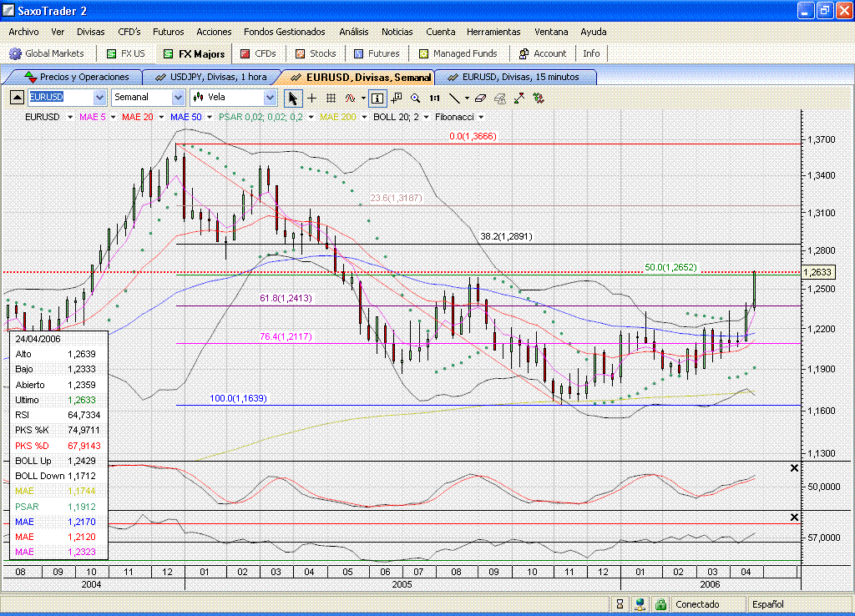
Task: Expand the EURUSD series label menu
Action: coord(70,117)
